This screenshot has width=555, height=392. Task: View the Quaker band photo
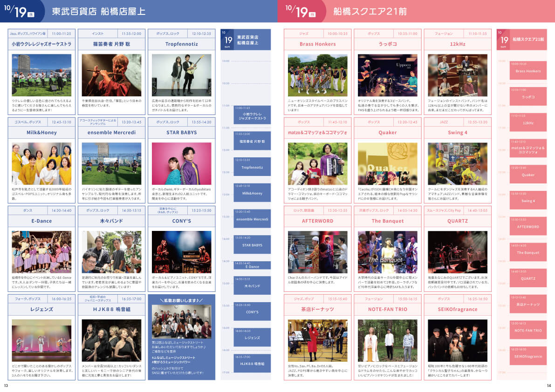tap(387, 163)
